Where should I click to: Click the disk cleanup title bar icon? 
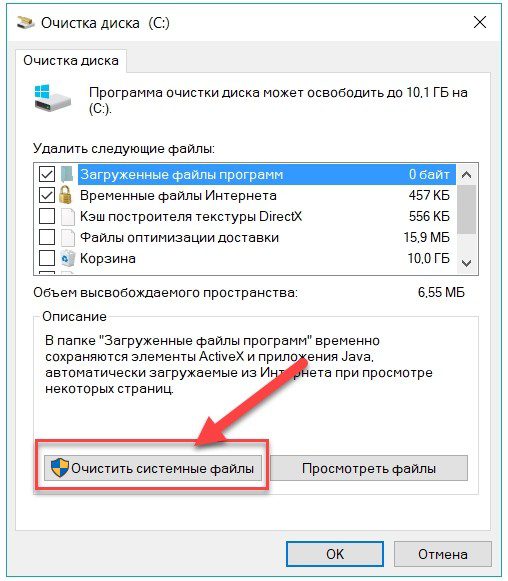tap(25, 23)
